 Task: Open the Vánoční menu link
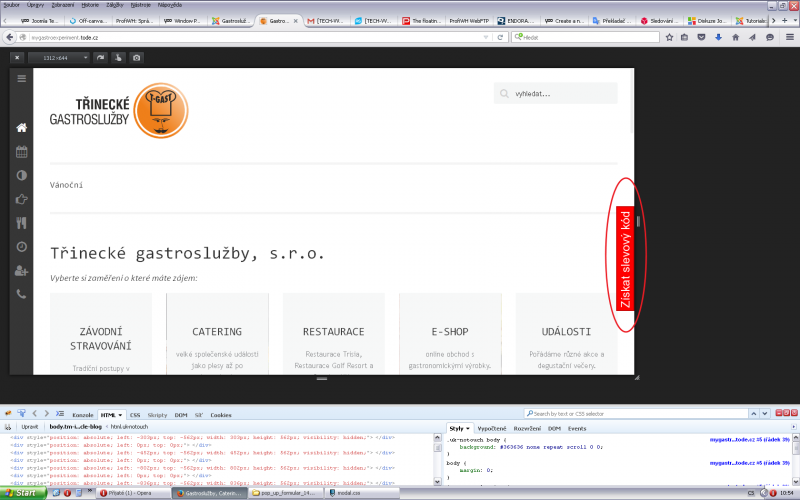pos(66,185)
